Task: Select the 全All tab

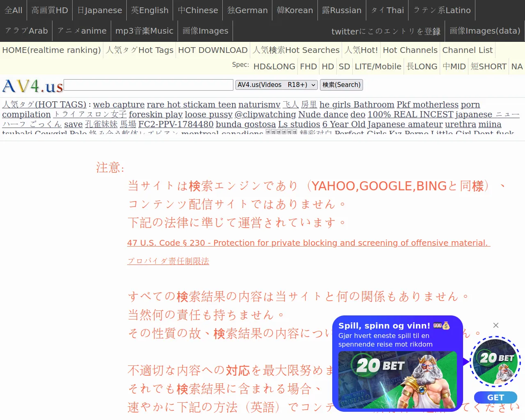Action: point(14,10)
